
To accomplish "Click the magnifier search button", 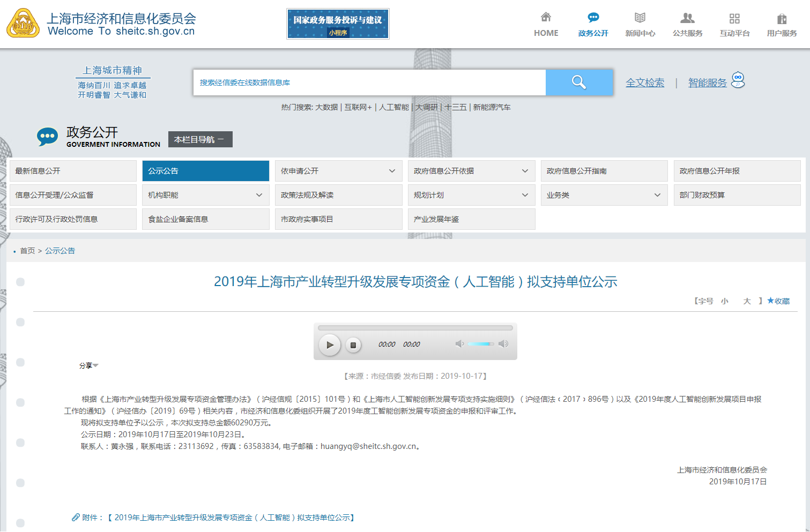I will [x=579, y=82].
